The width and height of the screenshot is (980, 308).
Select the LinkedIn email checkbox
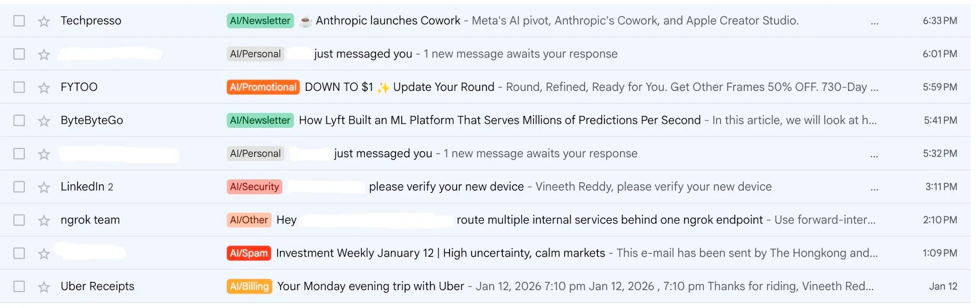(x=19, y=186)
